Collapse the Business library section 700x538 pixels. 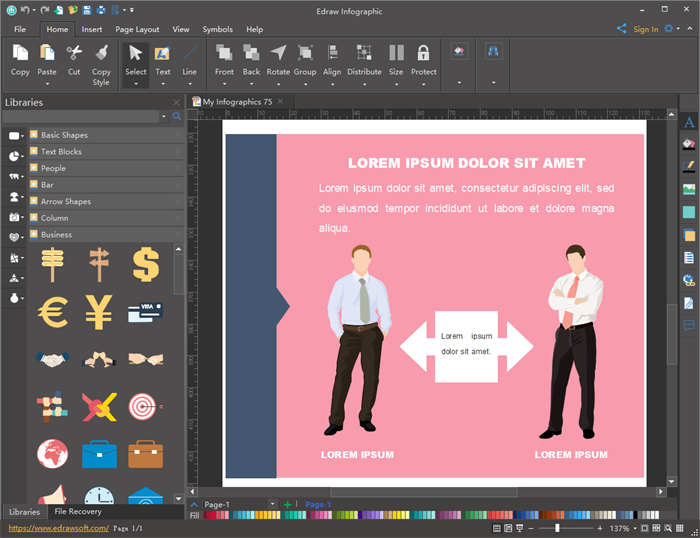click(x=56, y=235)
